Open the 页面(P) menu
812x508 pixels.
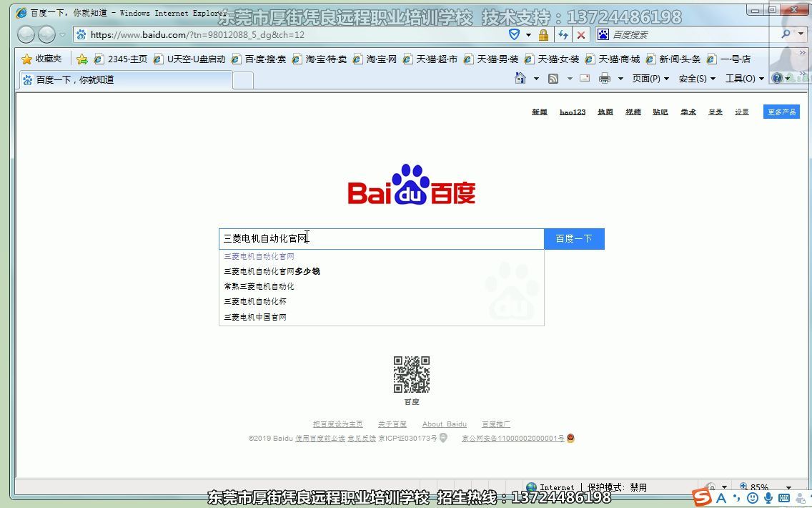point(650,79)
